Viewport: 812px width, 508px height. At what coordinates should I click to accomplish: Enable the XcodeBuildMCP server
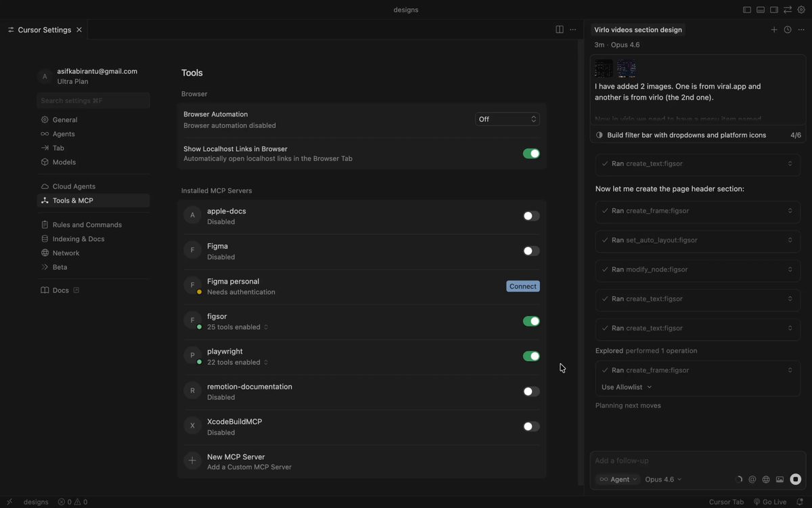pyautogui.click(x=531, y=427)
